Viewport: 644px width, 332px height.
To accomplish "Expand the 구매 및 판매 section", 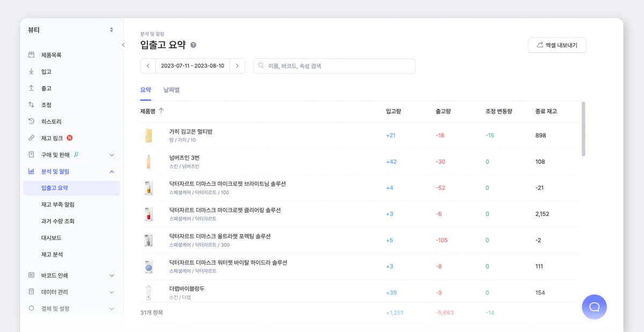I will click(112, 155).
